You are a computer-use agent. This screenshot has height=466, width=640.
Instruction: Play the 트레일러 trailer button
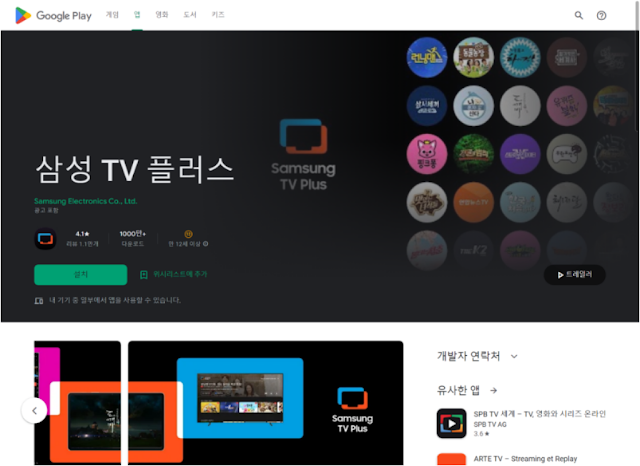coord(575,275)
